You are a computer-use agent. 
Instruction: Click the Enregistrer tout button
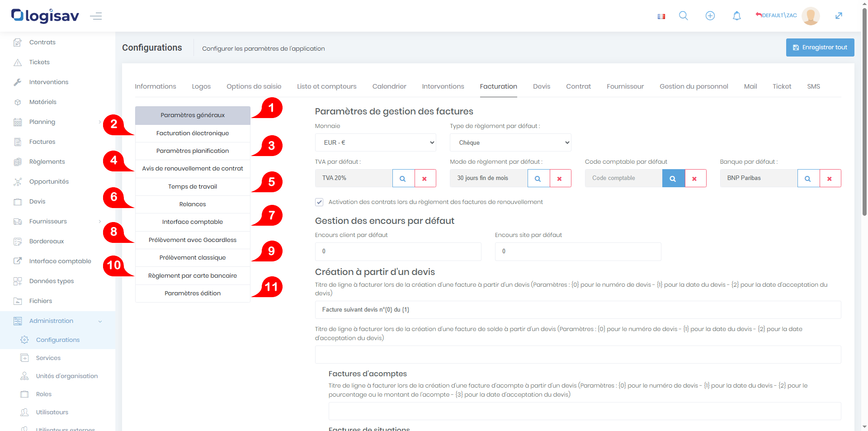820,47
